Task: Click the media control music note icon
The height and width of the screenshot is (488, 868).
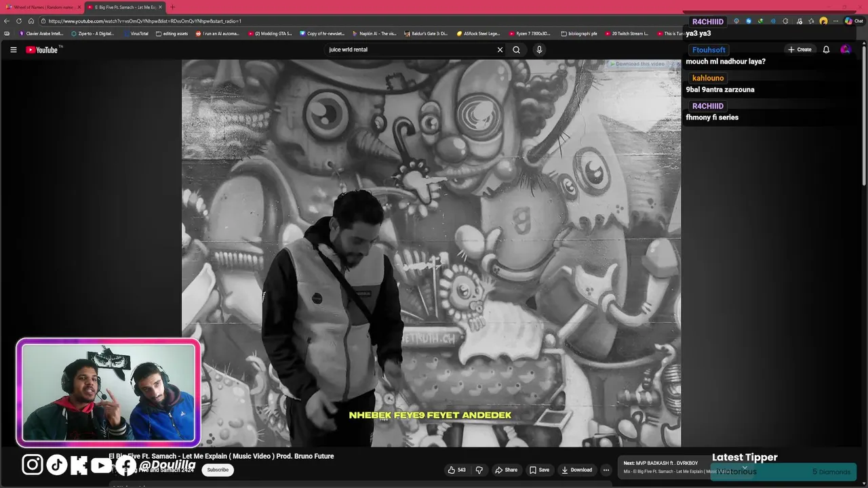Action: tap(799, 21)
